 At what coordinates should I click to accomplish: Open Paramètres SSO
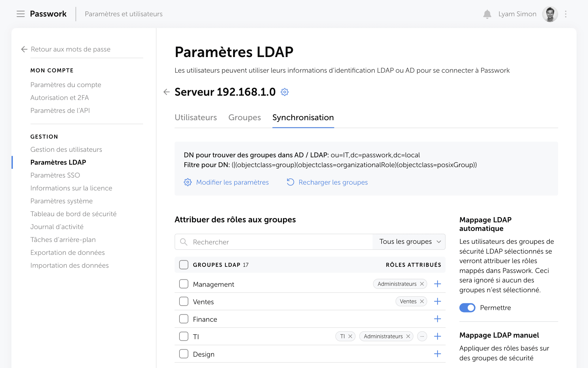(x=55, y=175)
